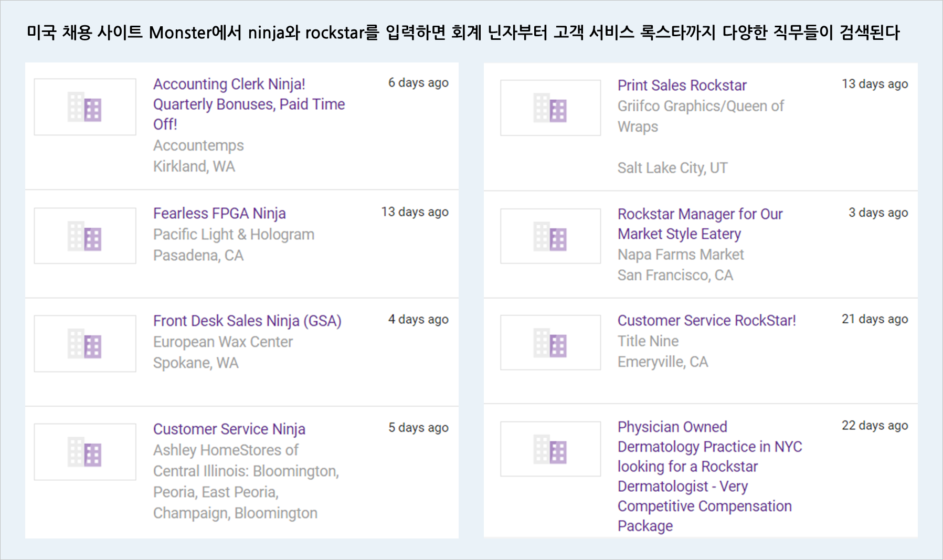
Task: Click the building icon beside Customer Service Ninja
Action: click(x=84, y=452)
